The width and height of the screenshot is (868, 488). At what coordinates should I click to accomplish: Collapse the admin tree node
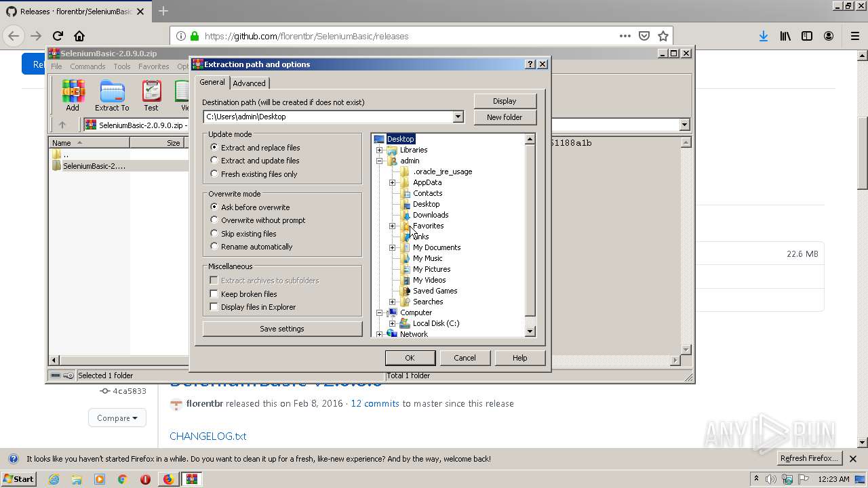pos(380,161)
